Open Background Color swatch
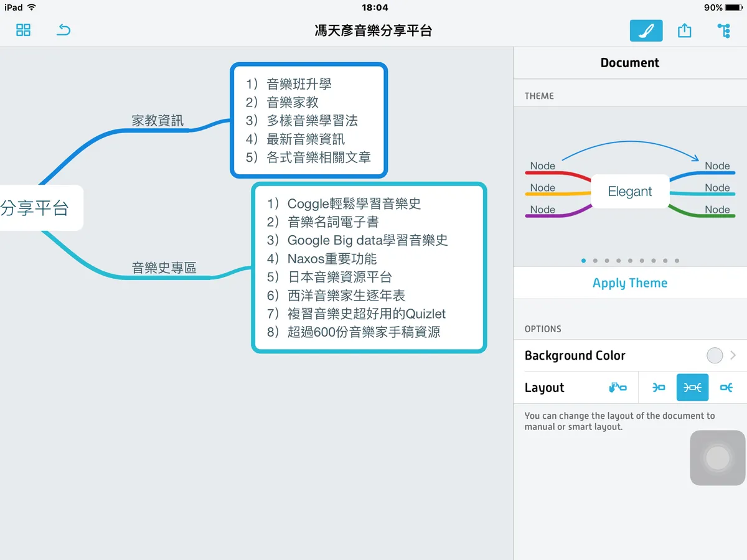 click(x=715, y=355)
